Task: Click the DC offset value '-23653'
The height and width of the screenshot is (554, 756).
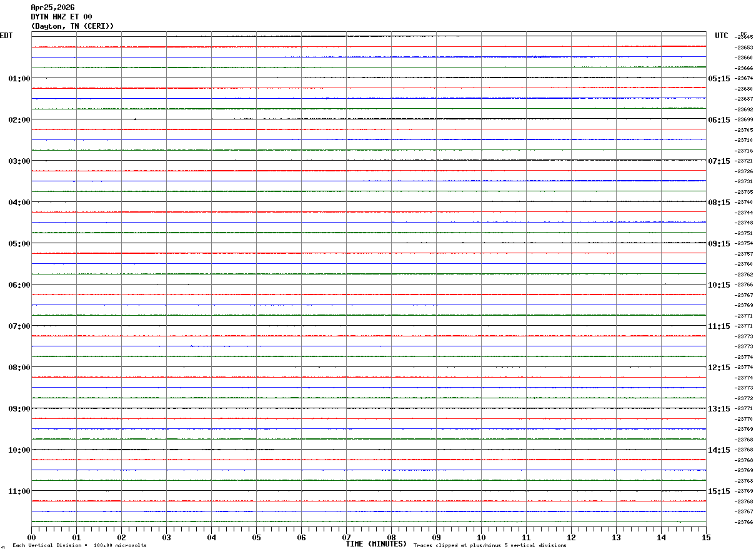Action: (x=744, y=48)
